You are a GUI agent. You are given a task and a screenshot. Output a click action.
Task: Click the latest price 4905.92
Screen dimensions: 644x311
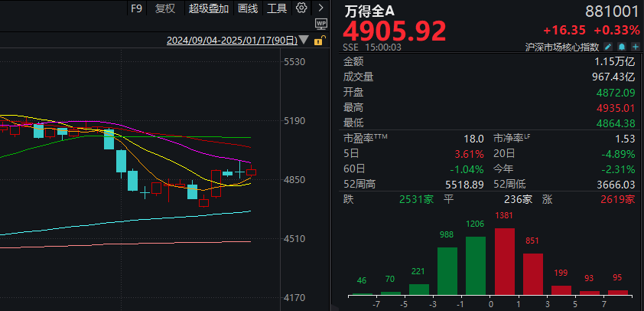coord(395,31)
